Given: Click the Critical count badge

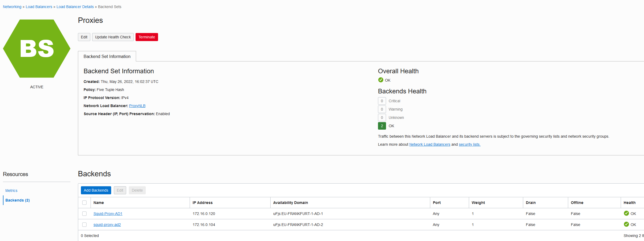Looking at the screenshot, I should point(382,101).
